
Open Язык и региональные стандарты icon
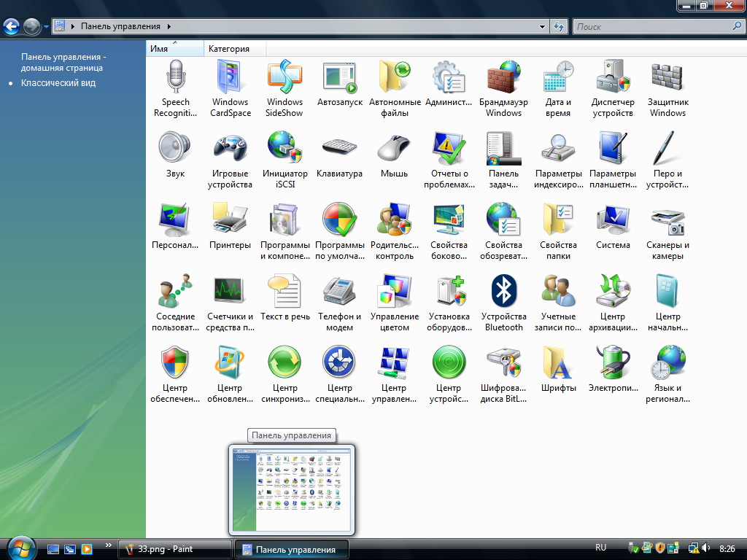coord(667,362)
